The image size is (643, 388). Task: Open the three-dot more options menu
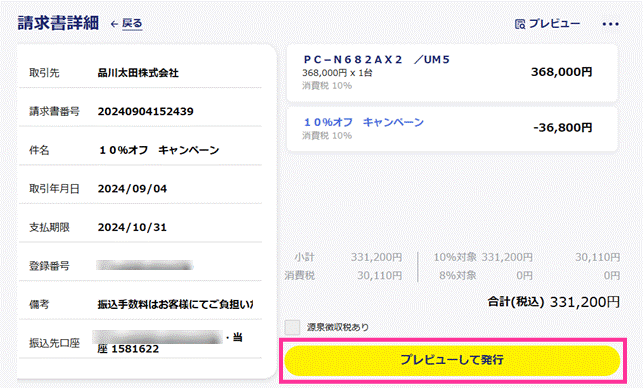pos(610,24)
